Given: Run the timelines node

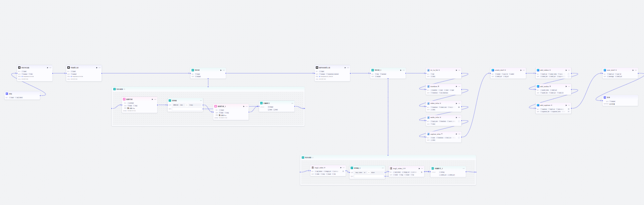Looking at the screenshot, I should pos(457,87).
